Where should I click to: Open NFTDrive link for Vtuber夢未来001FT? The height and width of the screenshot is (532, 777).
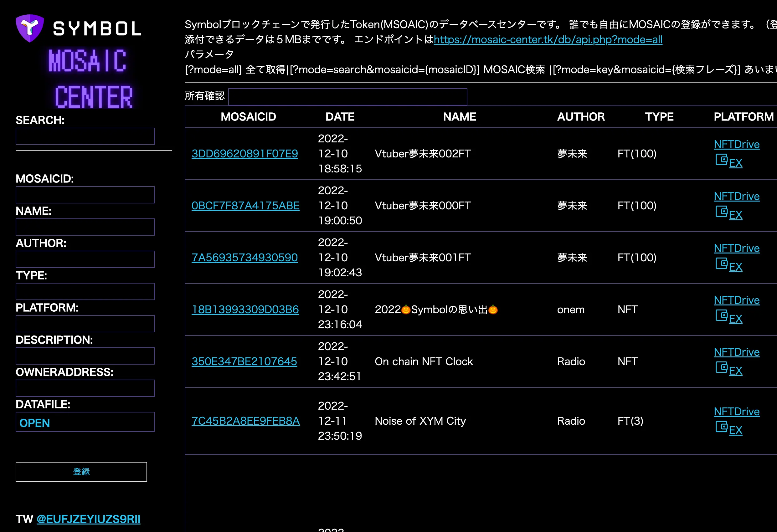coord(737,248)
